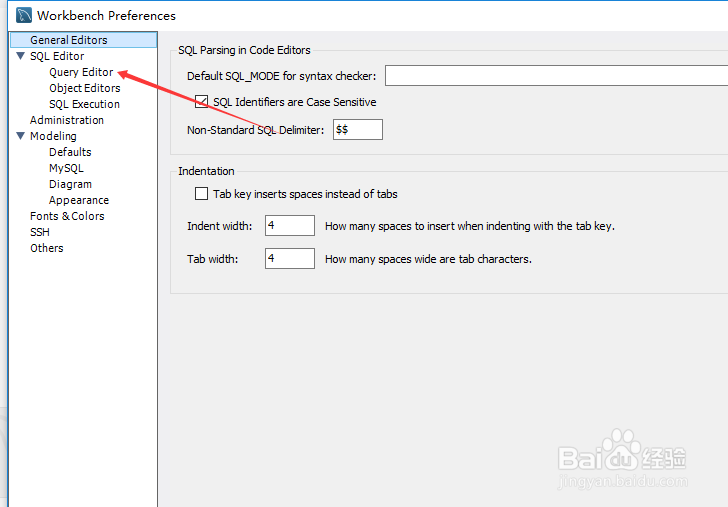This screenshot has width=728, height=507.
Task: Go to SQL Execution settings
Action: (x=84, y=104)
